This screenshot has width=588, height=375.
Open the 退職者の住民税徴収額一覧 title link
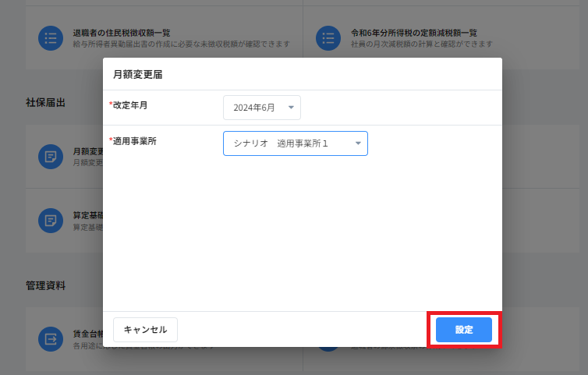(x=122, y=33)
